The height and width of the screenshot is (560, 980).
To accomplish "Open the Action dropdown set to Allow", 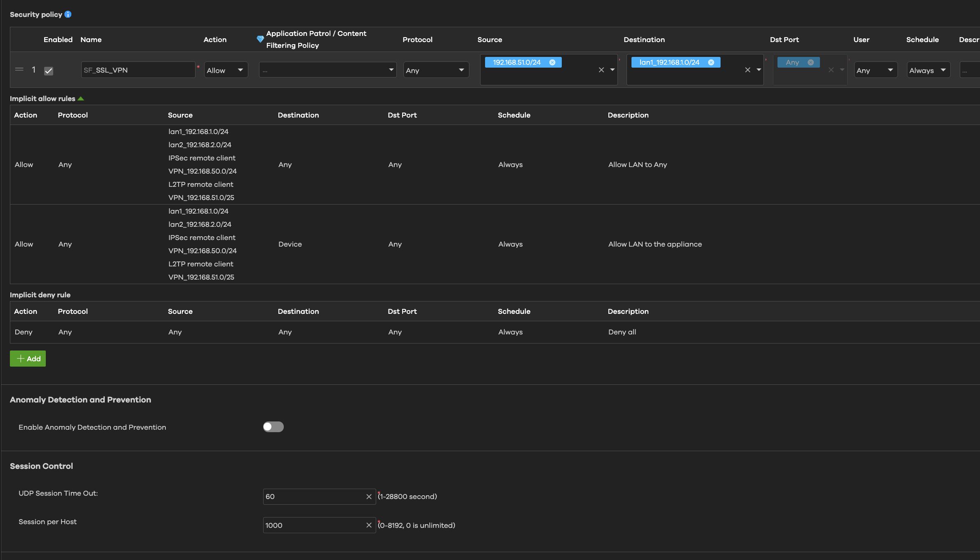I will click(x=226, y=70).
